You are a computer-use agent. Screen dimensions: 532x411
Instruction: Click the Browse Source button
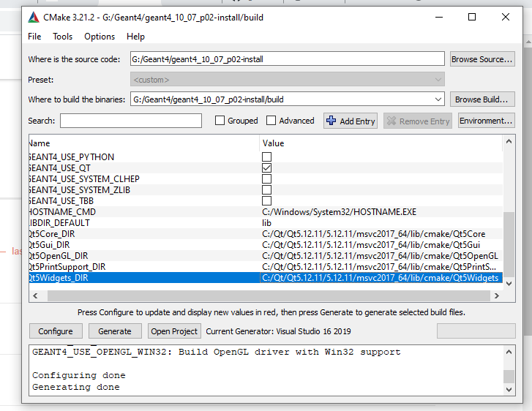click(482, 59)
